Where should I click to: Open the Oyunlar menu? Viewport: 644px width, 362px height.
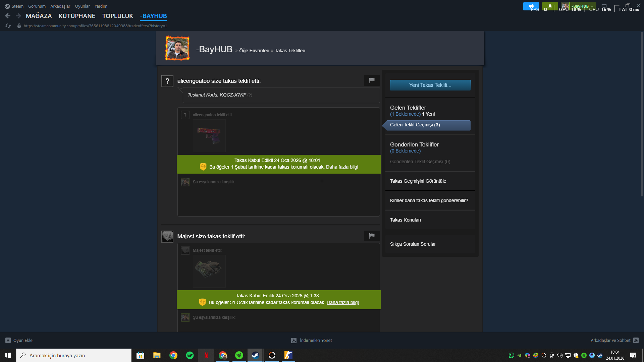pyautogui.click(x=82, y=6)
